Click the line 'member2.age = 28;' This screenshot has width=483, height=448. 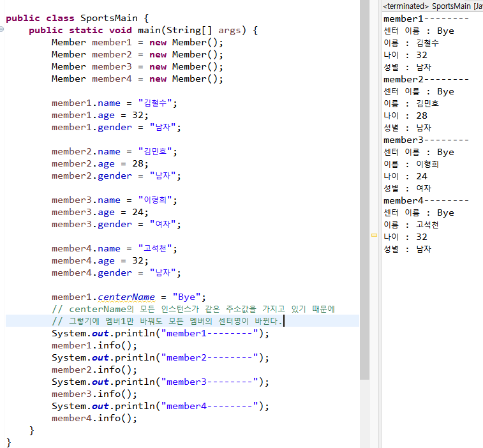tap(100, 163)
